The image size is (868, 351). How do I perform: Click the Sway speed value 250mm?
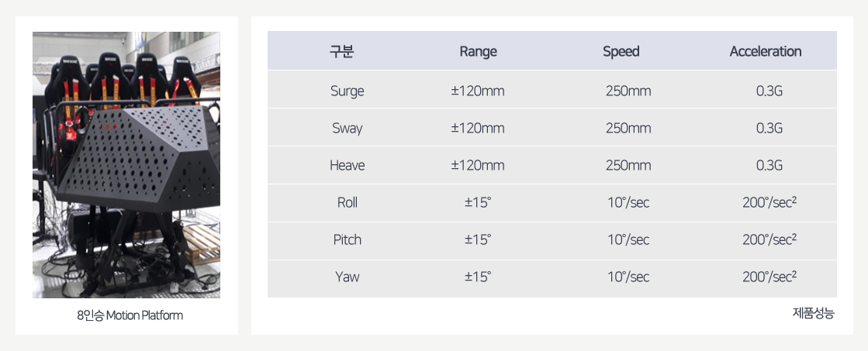[628, 128]
